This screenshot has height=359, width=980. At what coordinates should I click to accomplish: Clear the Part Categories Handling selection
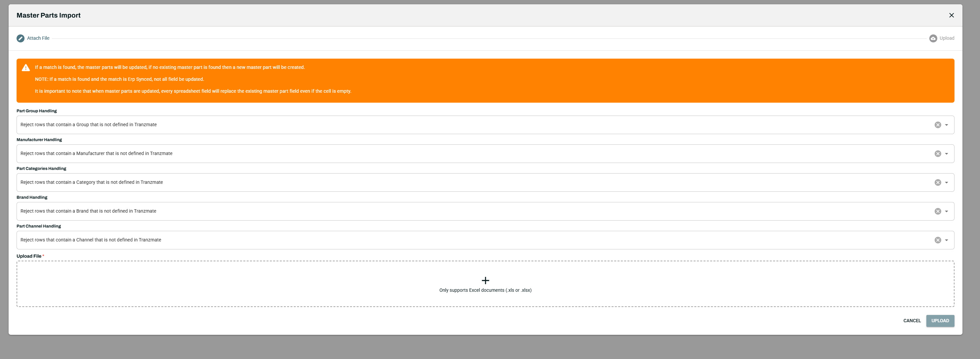coord(937,182)
